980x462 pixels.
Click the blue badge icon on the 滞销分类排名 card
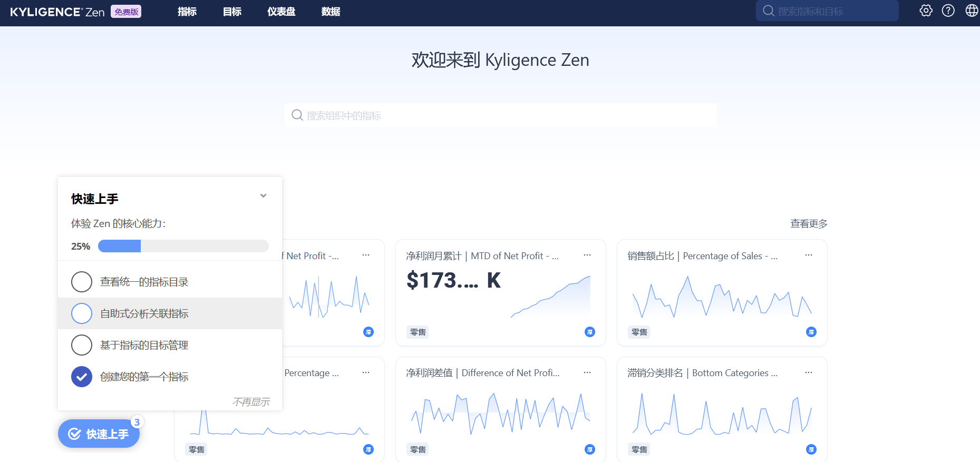[x=811, y=449]
